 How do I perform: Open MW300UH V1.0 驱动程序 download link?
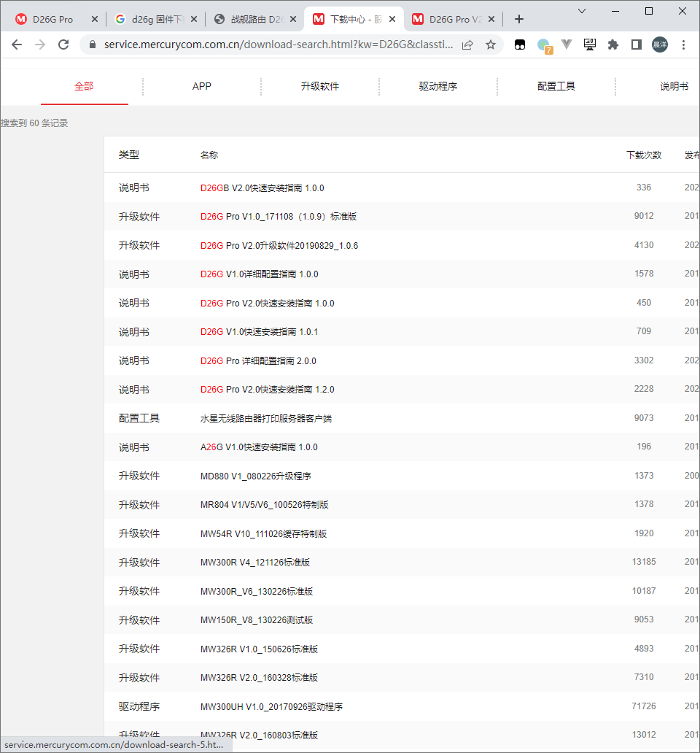[x=271, y=707]
